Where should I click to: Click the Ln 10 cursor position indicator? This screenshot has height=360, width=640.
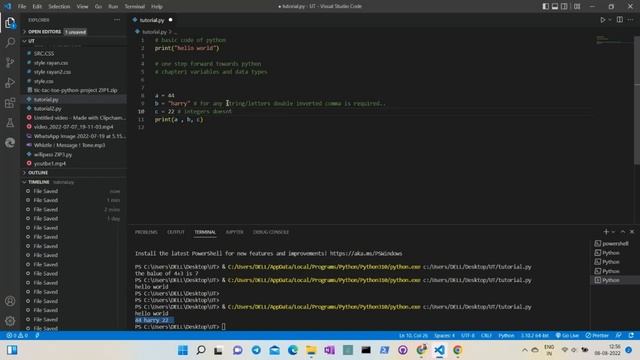coord(413,336)
